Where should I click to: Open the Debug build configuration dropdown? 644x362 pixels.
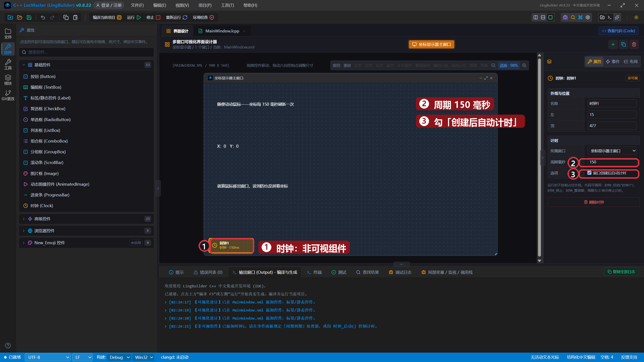[119, 357]
